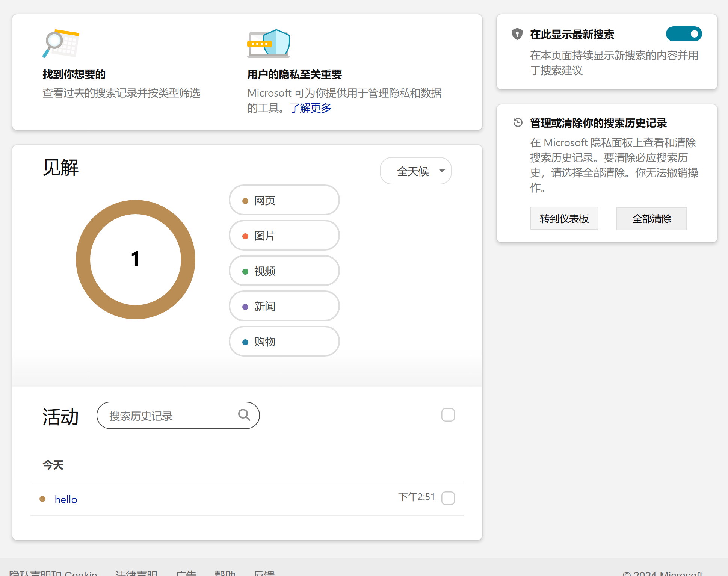Click the shield icon beside 在此显示最新搜索
This screenshot has width=728, height=576.
(x=517, y=34)
